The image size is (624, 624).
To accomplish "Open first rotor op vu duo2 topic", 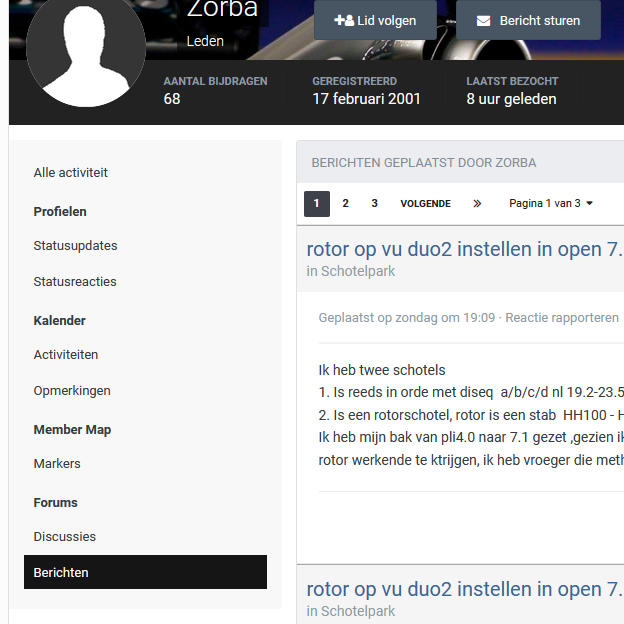I will point(465,249).
